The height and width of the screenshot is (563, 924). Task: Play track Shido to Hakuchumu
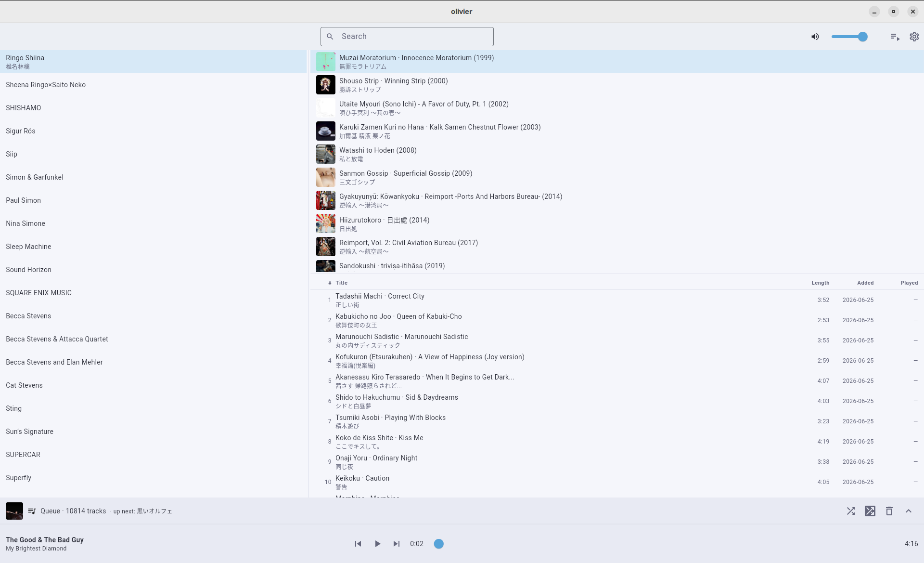617,401
